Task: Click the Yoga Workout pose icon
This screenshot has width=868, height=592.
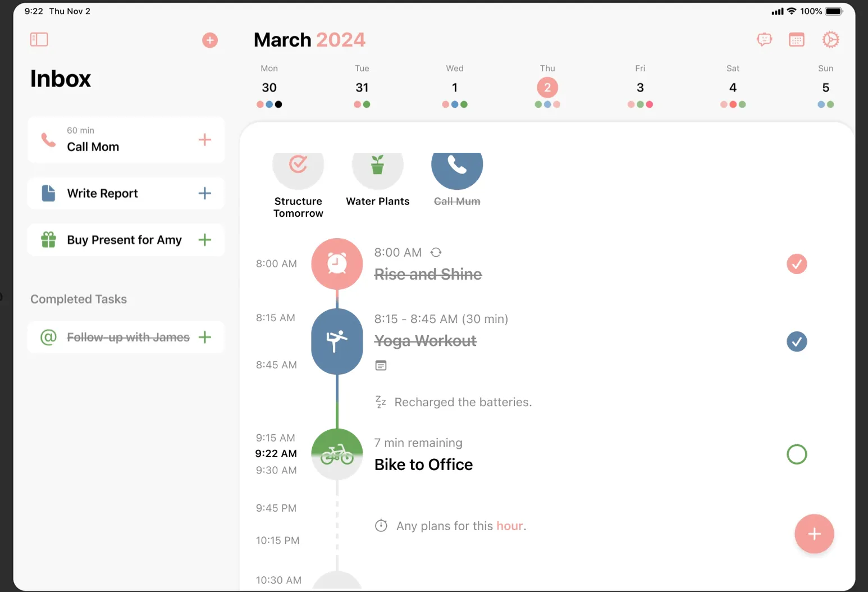Action: (337, 341)
